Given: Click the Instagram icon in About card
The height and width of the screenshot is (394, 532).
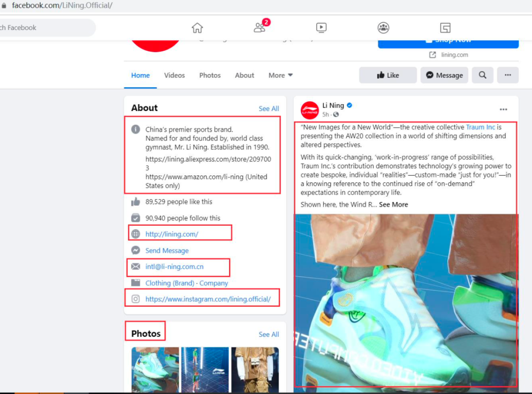Looking at the screenshot, I should click(136, 299).
